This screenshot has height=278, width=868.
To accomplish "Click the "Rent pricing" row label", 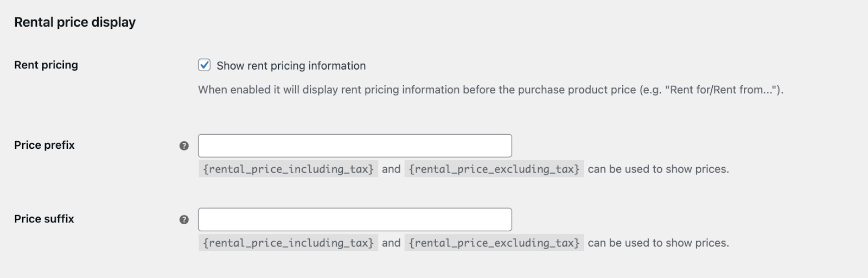I will (x=46, y=65).
